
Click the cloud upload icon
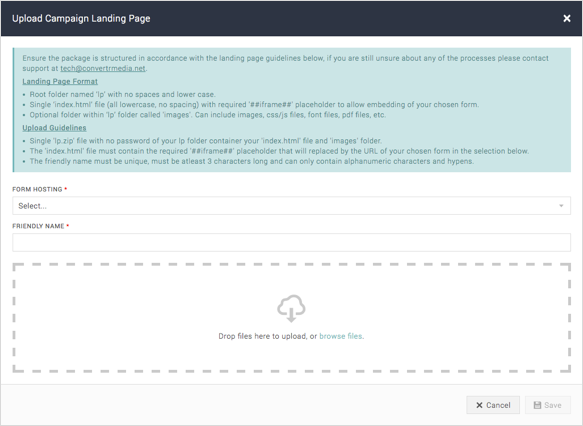pos(291,309)
